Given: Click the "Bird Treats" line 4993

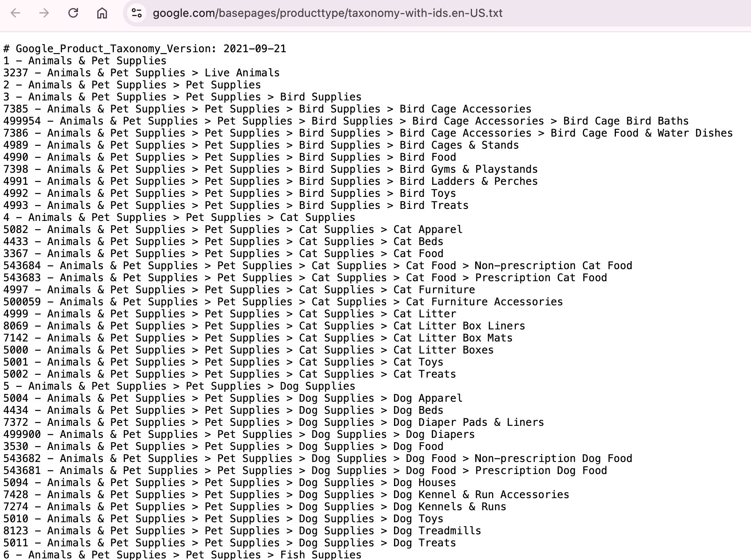Looking at the screenshot, I should [x=236, y=205].
